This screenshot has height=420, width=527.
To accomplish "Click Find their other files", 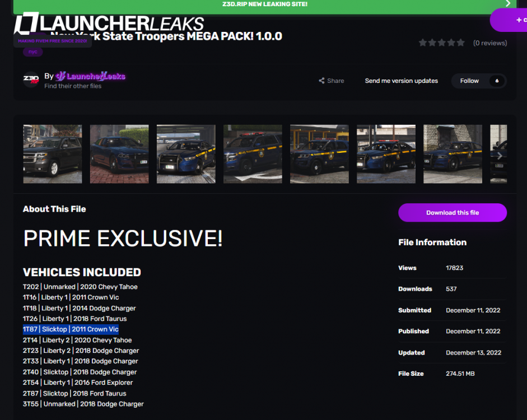I will pyautogui.click(x=73, y=86).
